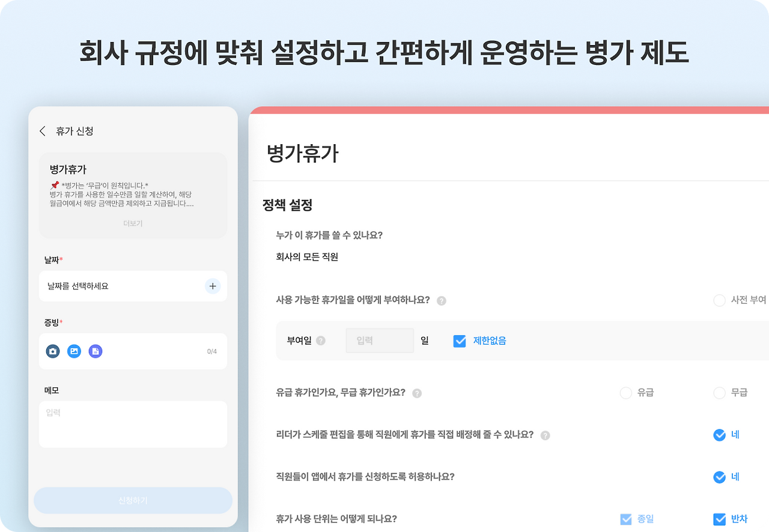Select the 사전 부여 radio option
769x532 pixels.
tap(719, 300)
